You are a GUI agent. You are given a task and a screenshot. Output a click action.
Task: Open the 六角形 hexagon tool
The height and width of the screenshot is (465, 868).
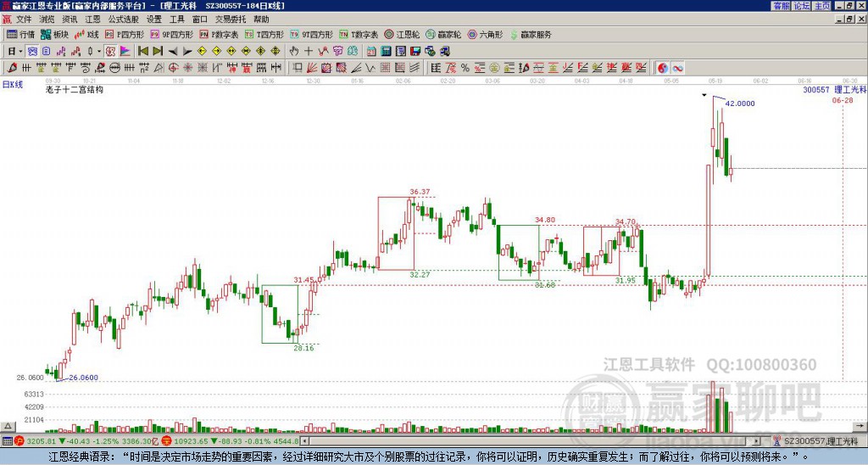tap(485, 34)
